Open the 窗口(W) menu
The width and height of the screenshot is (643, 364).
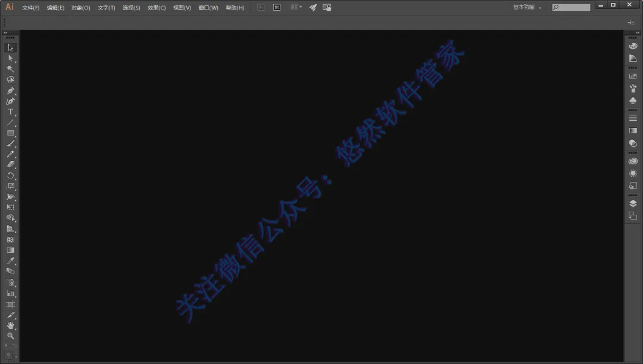(208, 8)
